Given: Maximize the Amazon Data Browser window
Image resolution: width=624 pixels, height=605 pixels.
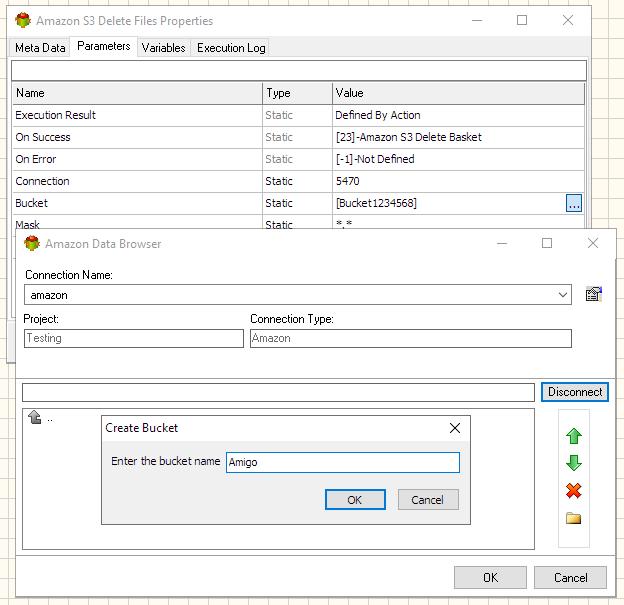Looking at the screenshot, I should [x=547, y=243].
